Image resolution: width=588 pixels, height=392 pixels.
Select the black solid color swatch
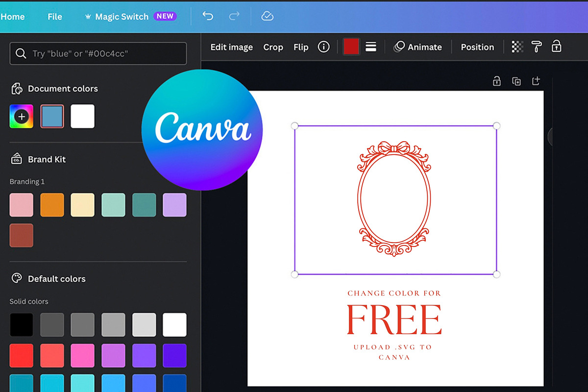click(x=22, y=325)
